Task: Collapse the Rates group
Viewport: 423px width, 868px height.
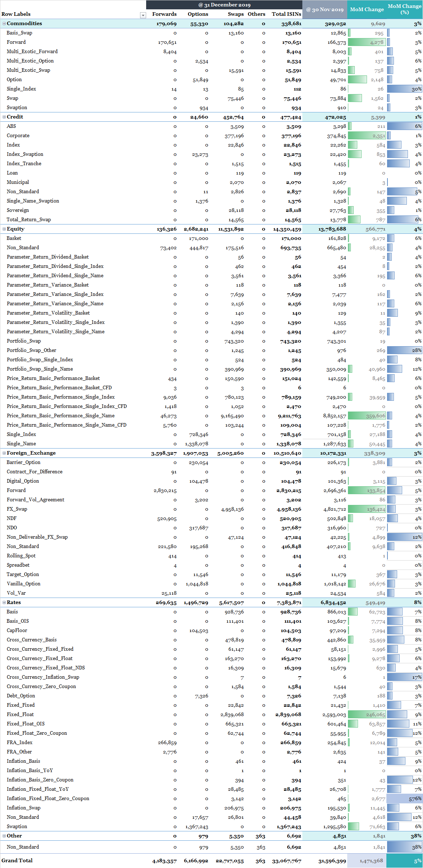Action: [4, 603]
